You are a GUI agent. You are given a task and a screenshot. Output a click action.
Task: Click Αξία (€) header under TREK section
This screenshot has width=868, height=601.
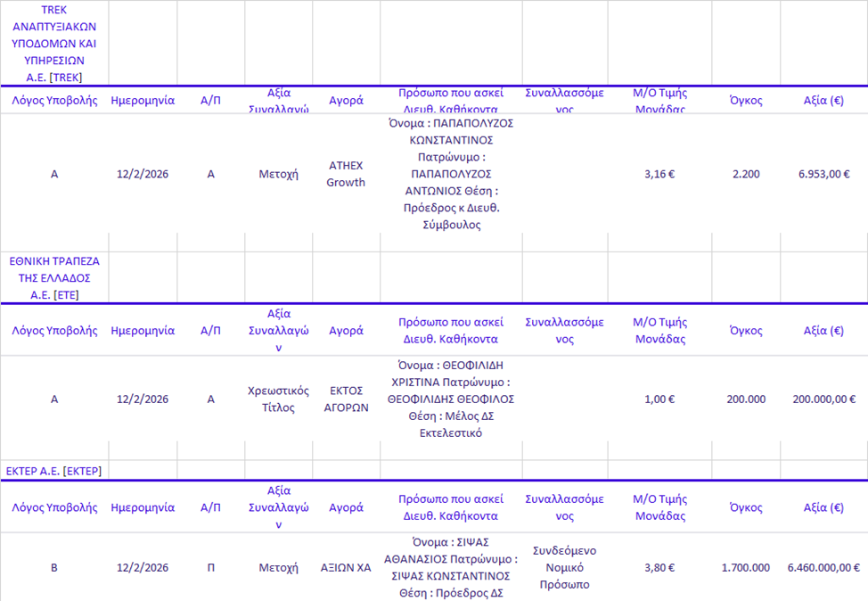(x=823, y=100)
